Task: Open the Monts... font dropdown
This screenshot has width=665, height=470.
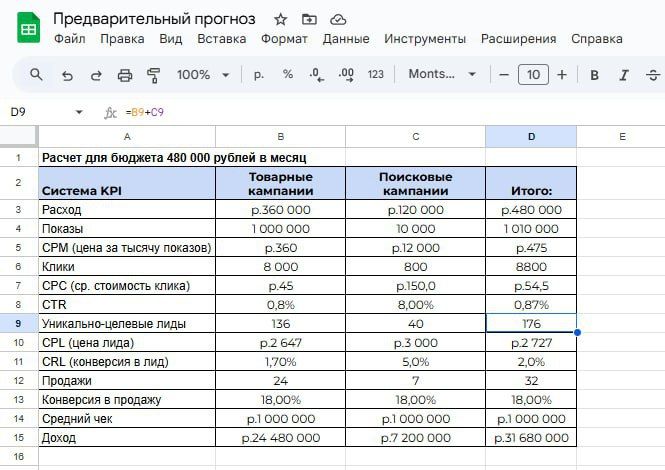Action: [441, 75]
